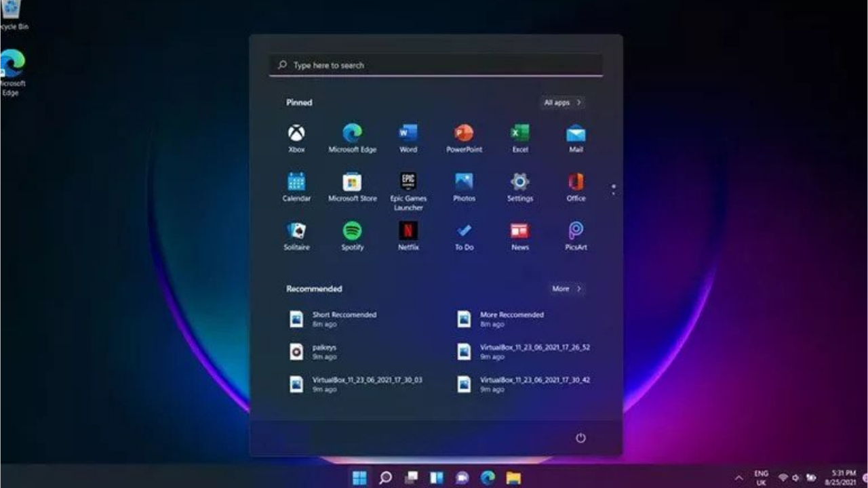Click the Type here to search box
This screenshot has height=488, width=868.
pyautogui.click(x=436, y=65)
